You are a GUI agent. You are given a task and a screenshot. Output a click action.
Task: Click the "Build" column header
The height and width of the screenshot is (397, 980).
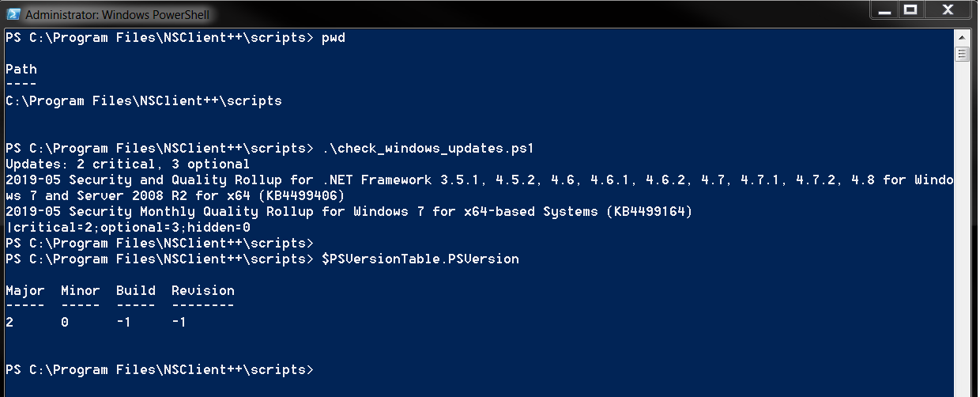136,291
